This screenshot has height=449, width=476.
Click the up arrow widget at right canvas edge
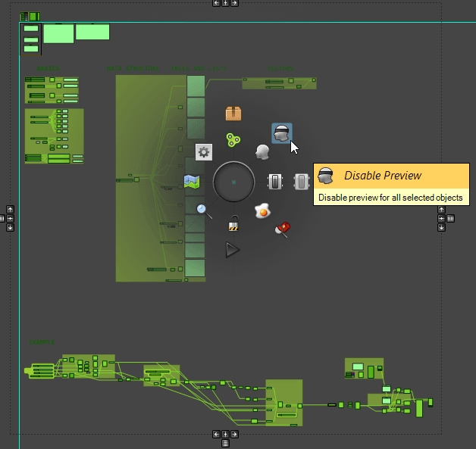pyautogui.click(x=441, y=210)
